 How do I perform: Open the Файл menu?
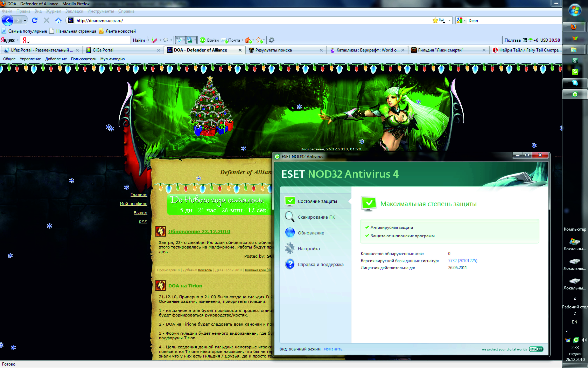tap(7, 11)
